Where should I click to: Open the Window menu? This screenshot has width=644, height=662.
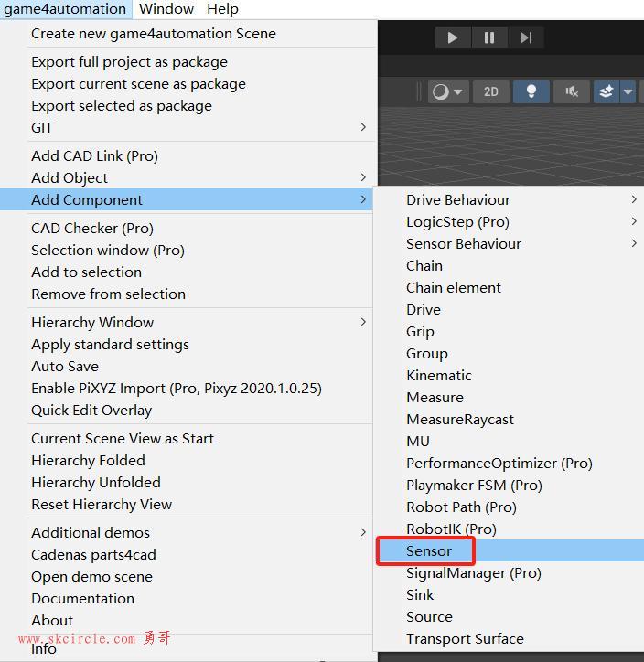[x=166, y=9]
